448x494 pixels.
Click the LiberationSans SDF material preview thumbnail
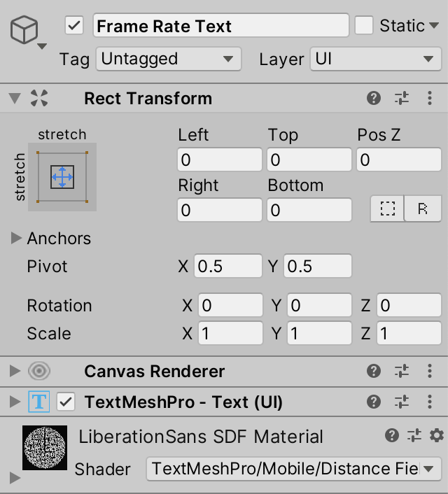tap(45, 448)
